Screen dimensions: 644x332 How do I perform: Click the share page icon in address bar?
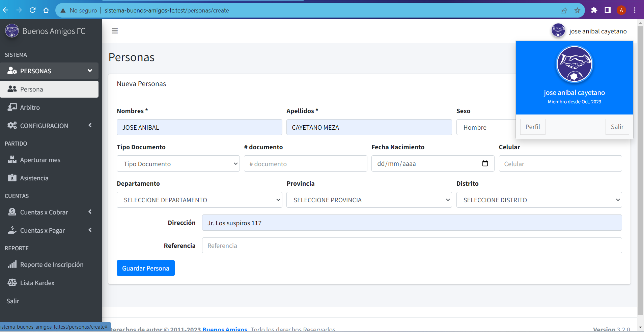pos(564,10)
